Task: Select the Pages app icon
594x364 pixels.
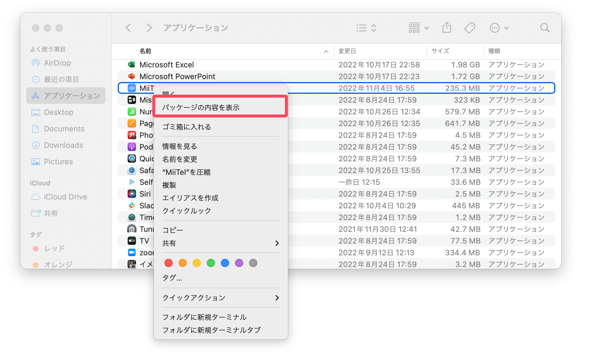Action: tap(132, 123)
